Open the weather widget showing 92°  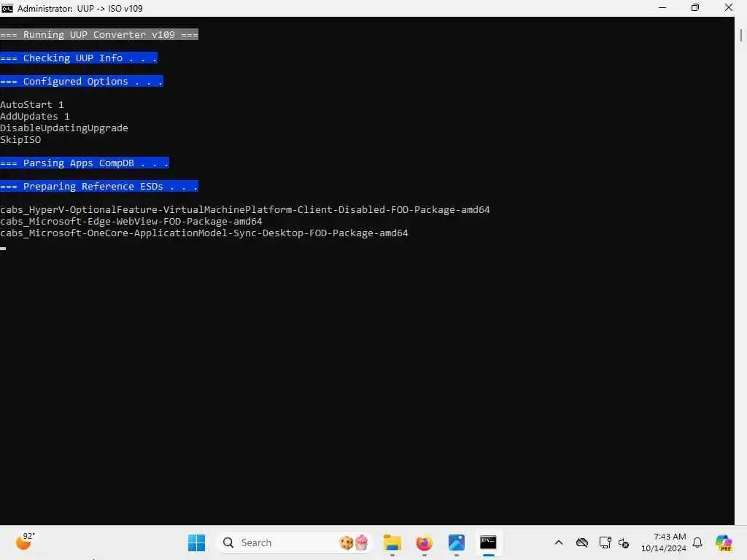click(x=25, y=542)
